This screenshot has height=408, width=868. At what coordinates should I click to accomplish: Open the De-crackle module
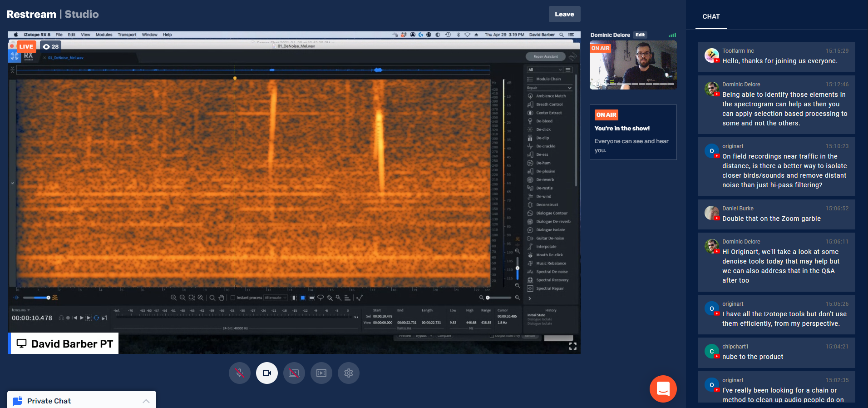coord(541,146)
